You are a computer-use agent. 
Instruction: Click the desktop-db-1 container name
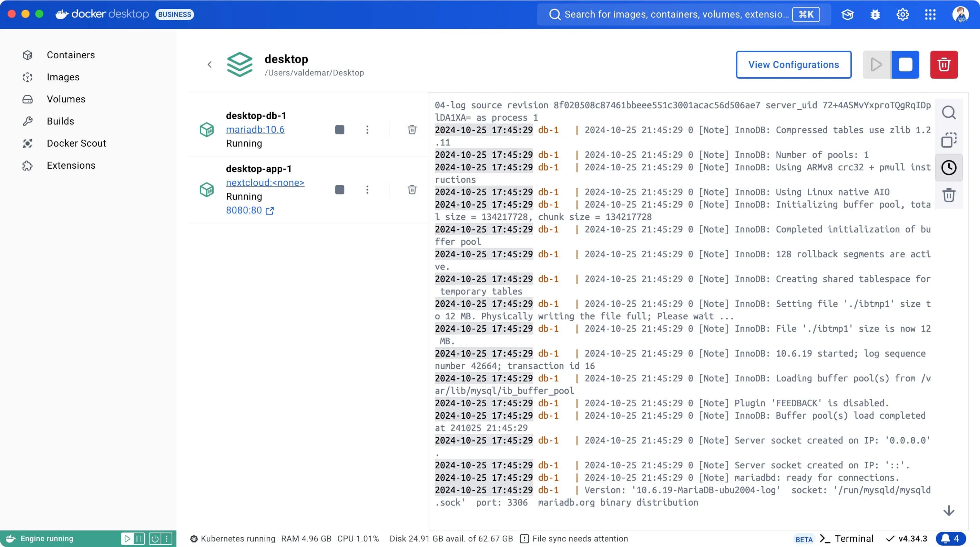(x=256, y=116)
